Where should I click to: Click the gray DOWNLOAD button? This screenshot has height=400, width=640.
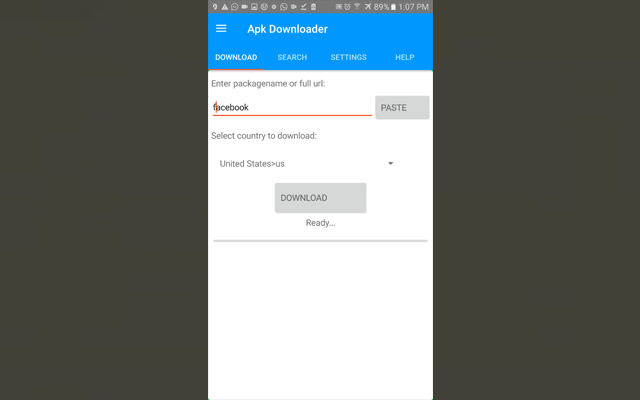click(320, 198)
